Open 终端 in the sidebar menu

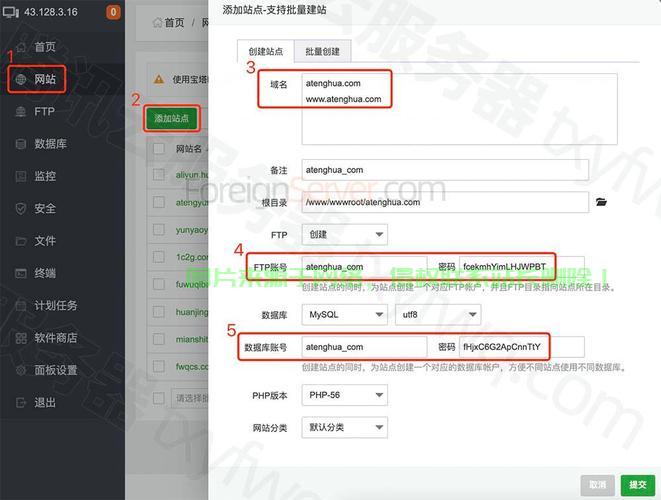pyautogui.click(x=45, y=273)
